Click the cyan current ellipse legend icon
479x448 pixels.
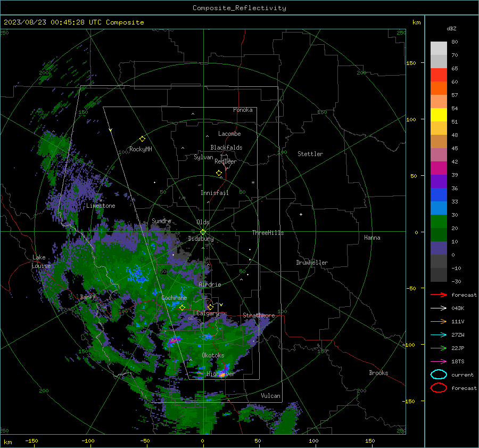point(439,374)
